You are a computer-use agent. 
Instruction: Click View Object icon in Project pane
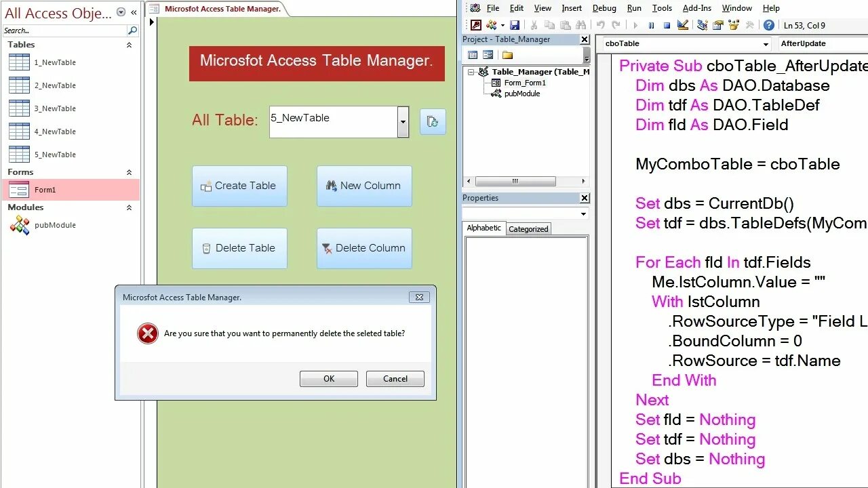click(488, 55)
